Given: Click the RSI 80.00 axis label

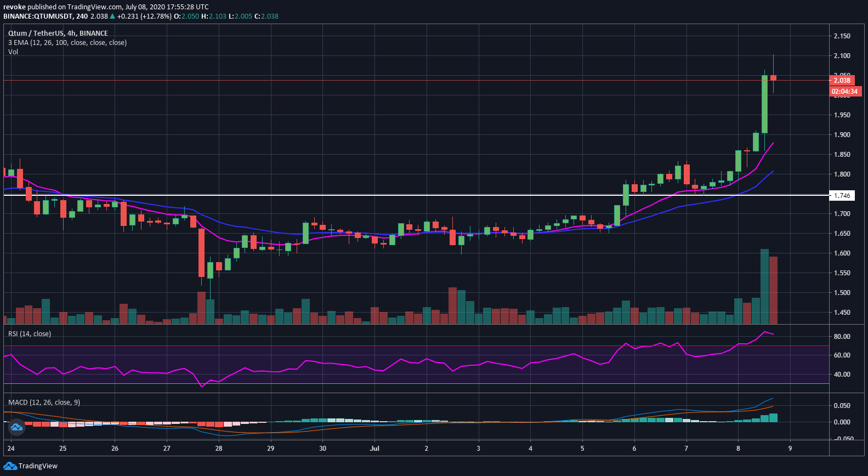Looking at the screenshot, I should pos(842,337).
